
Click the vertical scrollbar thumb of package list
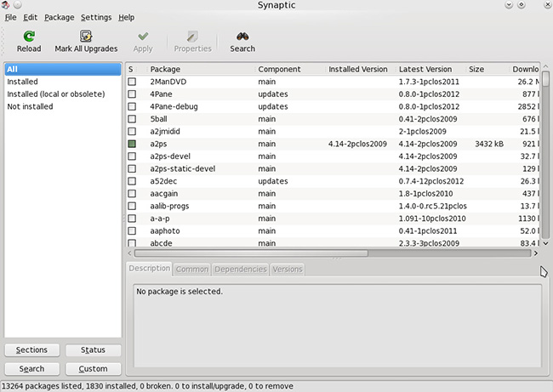545,79
